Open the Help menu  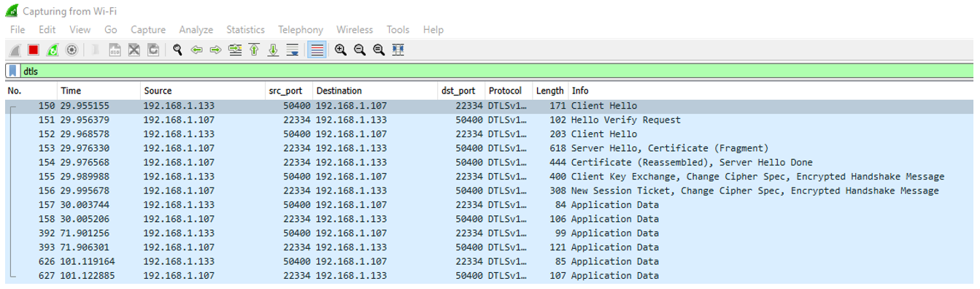coord(433,30)
